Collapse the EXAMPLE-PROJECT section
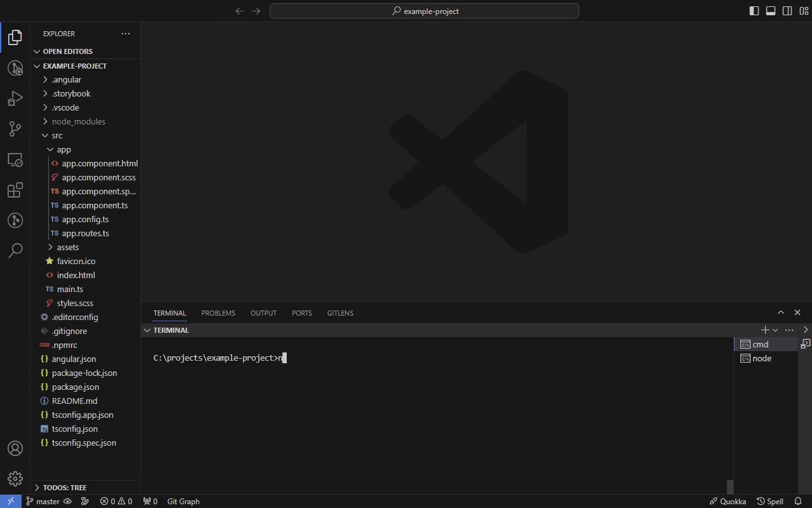The height and width of the screenshot is (508, 812). [86, 66]
